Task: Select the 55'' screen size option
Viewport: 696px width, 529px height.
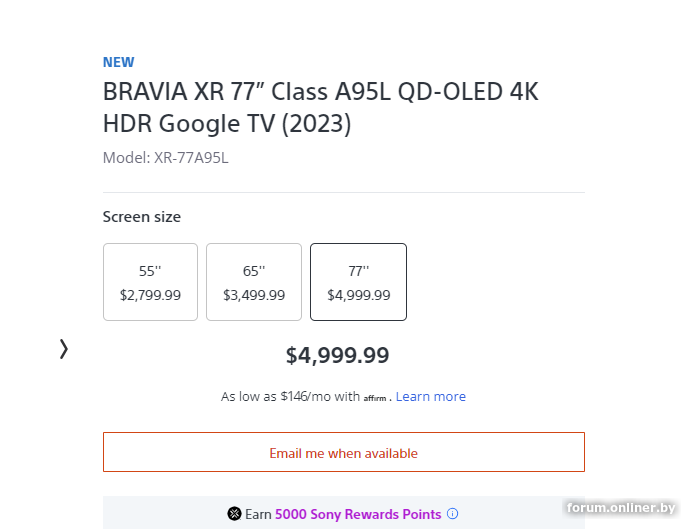Action: coord(150,282)
